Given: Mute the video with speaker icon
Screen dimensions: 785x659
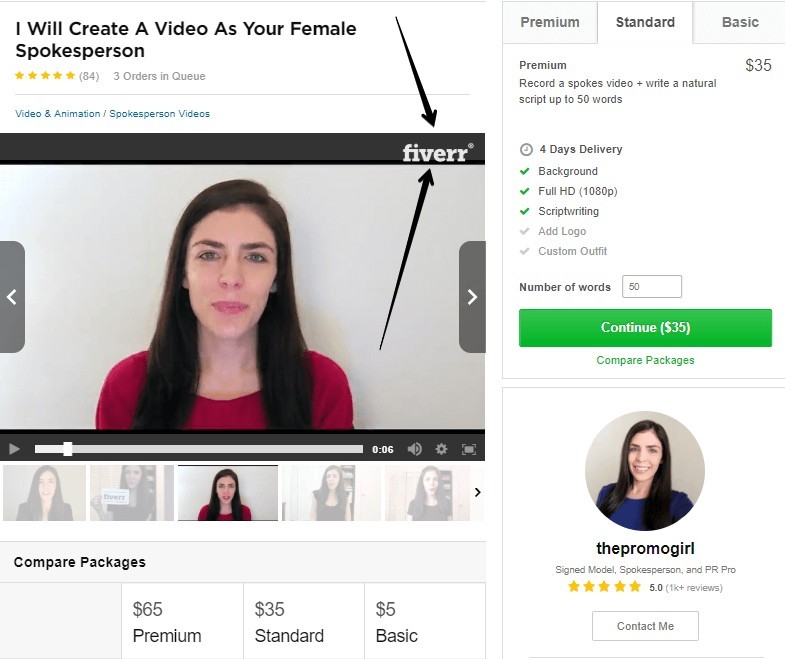Looking at the screenshot, I should click(x=415, y=449).
